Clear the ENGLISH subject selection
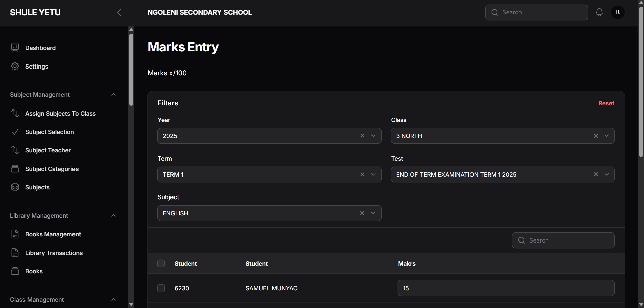 pyautogui.click(x=362, y=213)
